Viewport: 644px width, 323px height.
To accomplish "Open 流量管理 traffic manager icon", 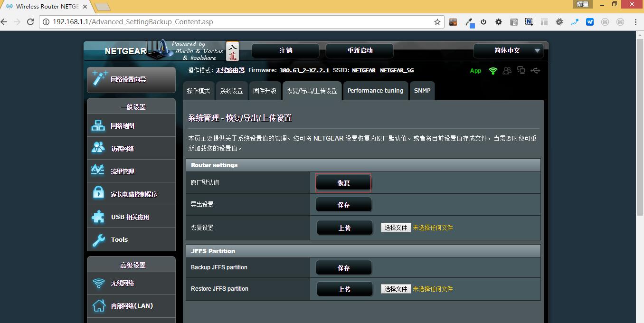I will (x=98, y=171).
